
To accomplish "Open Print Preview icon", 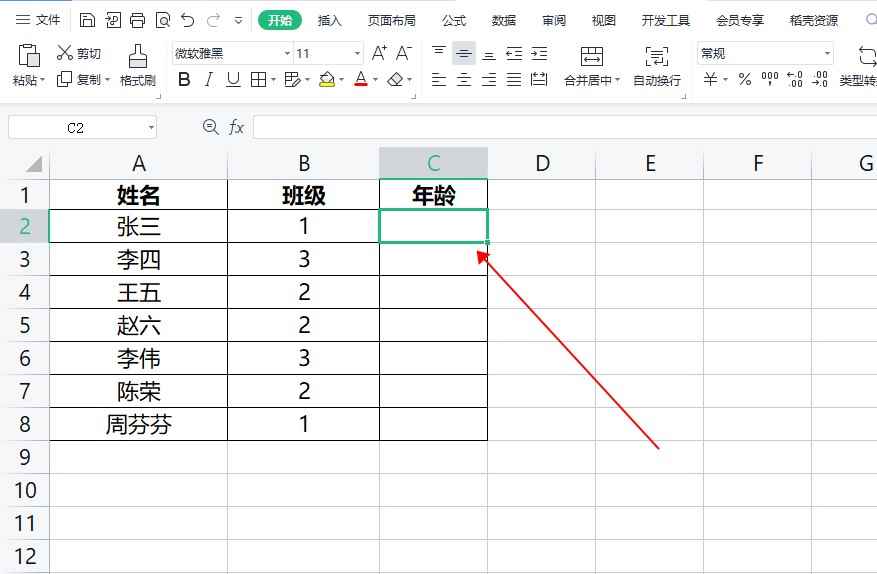I will coord(163,20).
